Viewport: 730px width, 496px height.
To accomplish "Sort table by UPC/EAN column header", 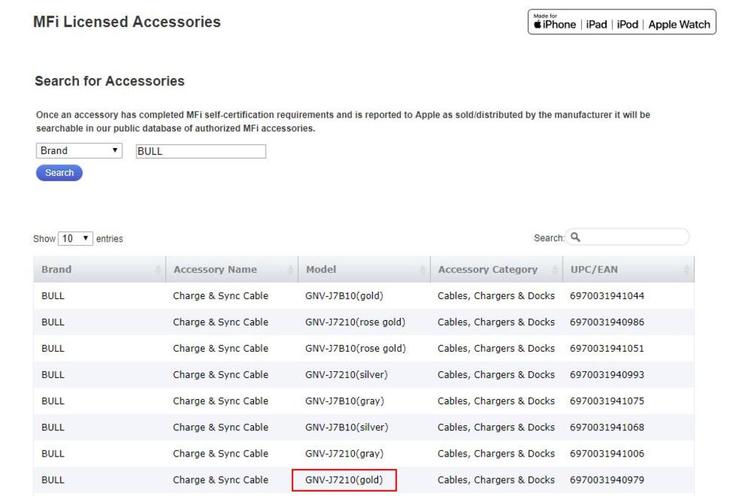I will click(x=629, y=269).
